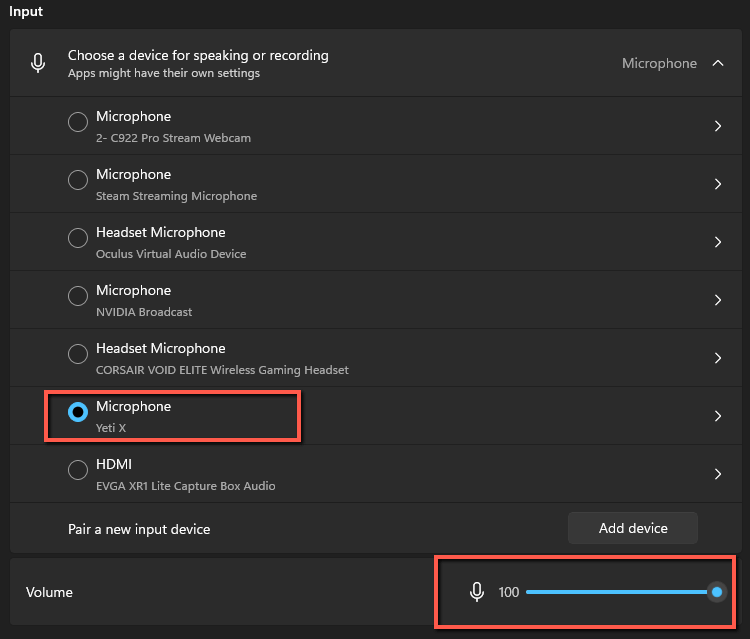Click the Add device button
750x639 pixels.
(x=633, y=528)
